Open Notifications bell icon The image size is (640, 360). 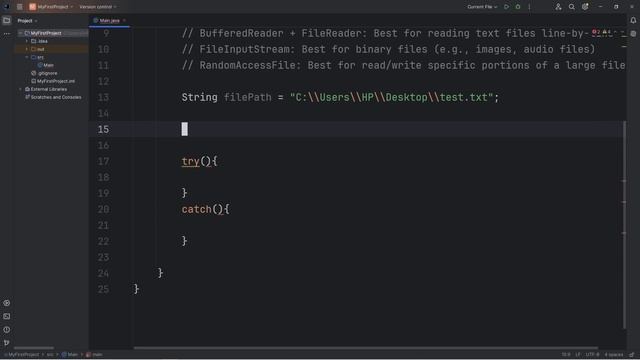pyautogui.click(x=633, y=20)
